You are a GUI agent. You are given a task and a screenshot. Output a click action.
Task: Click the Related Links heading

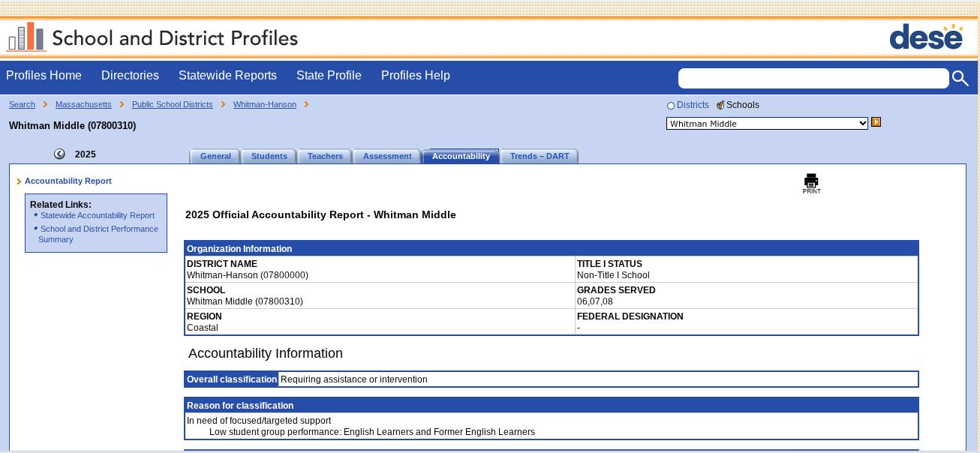tap(61, 205)
